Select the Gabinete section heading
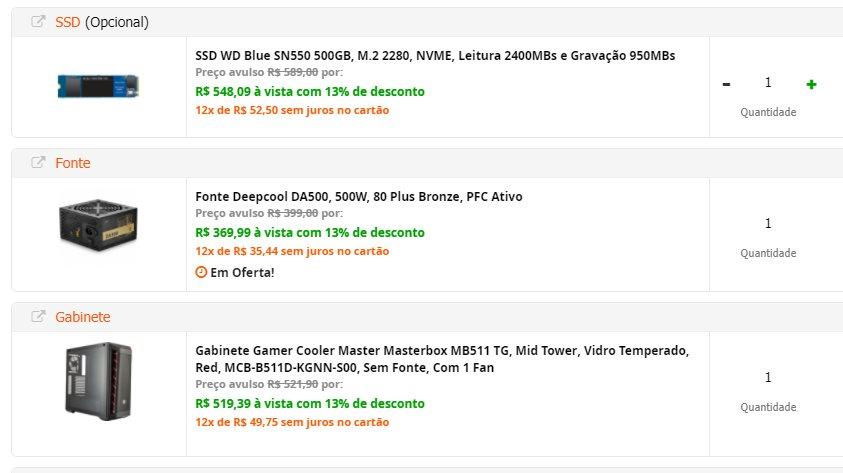The height and width of the screenshot is (473, 843). click(83, 317)
